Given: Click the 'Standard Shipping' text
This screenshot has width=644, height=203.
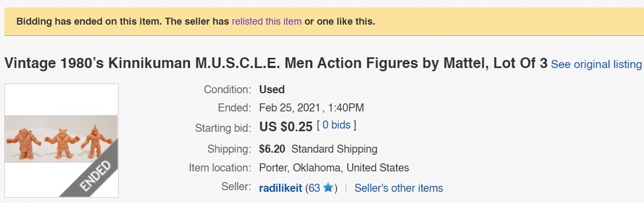Looking at the screenshot, I should tap(334, 149).
